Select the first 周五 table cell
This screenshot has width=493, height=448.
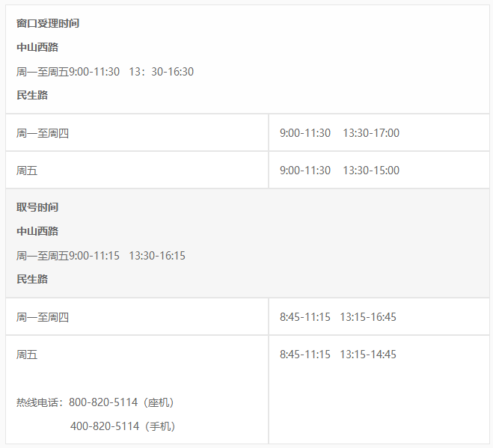[137, 170]
